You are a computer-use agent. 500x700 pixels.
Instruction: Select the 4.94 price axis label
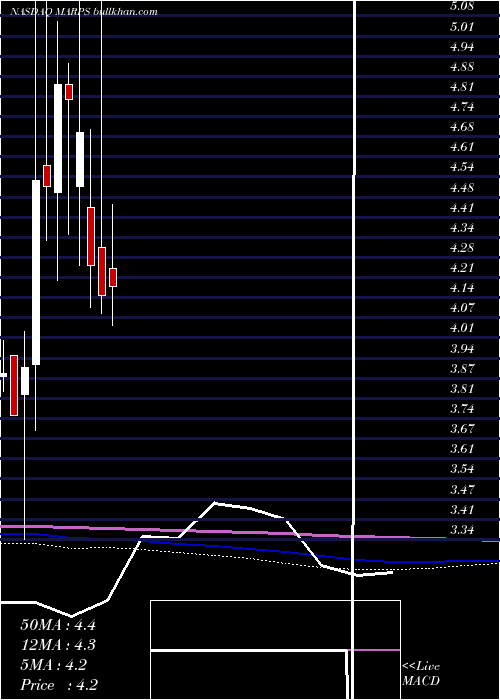(x=462, y=47)
